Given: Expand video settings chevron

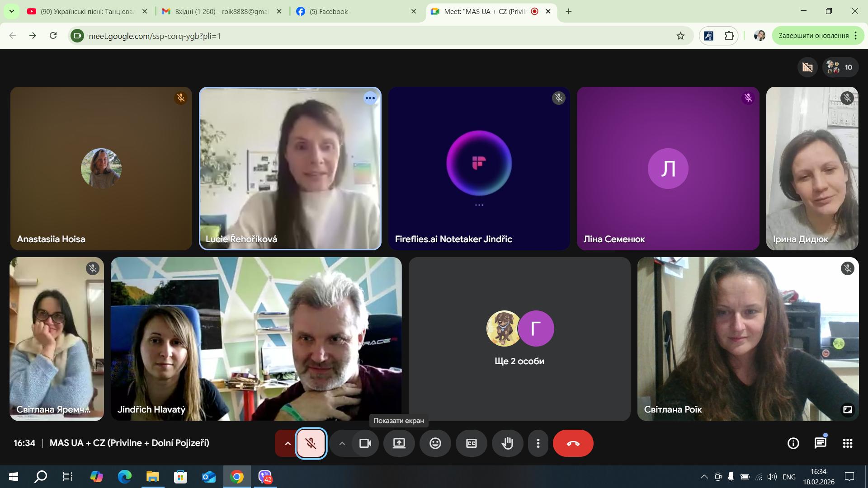Looking at the screenshot, I should pos(342,443).
